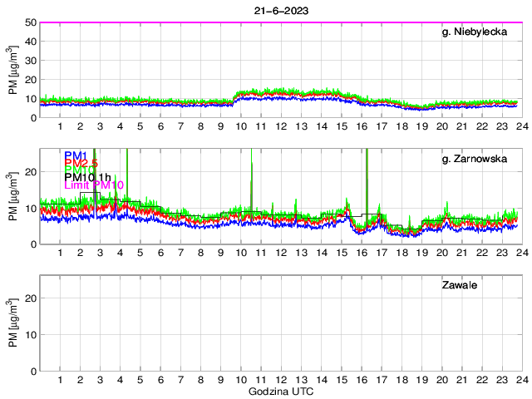532x399 pixels.
Task: Click hour 24 tick under Niebylecka chart
Action: point(521,126)
